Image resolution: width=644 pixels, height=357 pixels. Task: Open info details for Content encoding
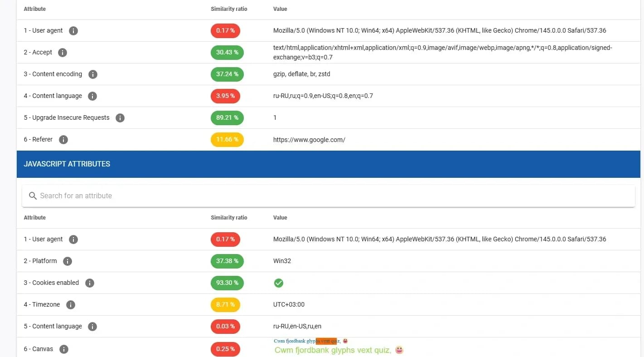coord(93,74)
